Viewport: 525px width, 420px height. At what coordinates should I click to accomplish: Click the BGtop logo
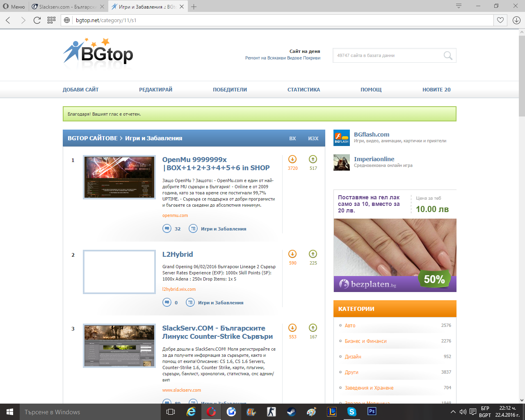point(98,51)
